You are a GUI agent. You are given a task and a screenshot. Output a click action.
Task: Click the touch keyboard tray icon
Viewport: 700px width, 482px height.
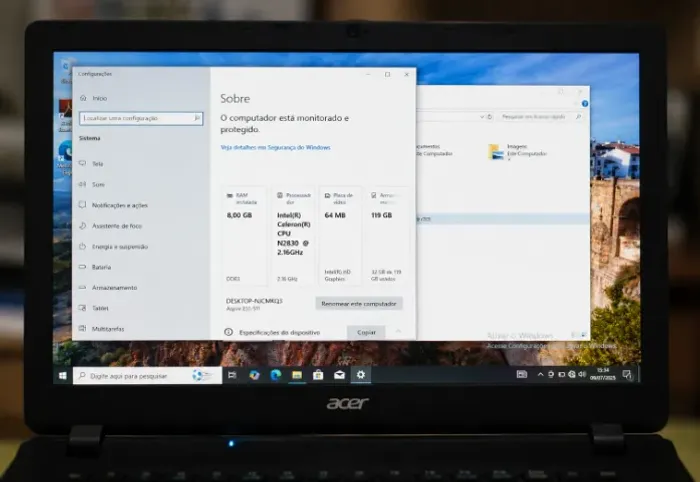(521, 374)
